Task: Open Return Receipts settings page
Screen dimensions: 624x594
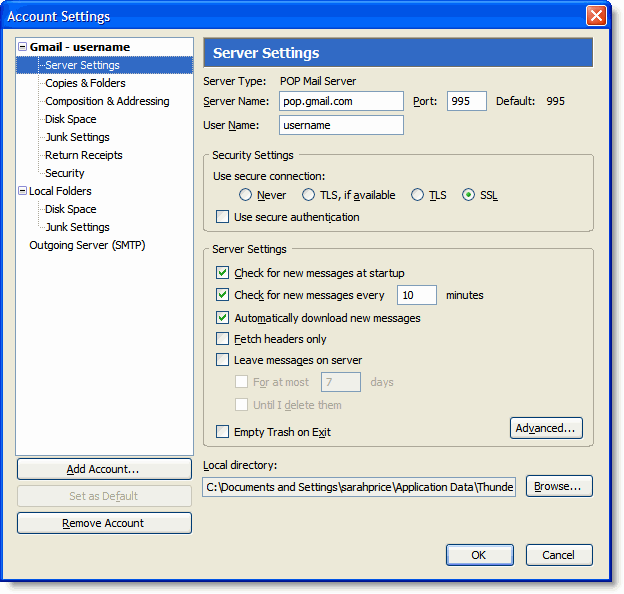Action: tap(83, 155)
